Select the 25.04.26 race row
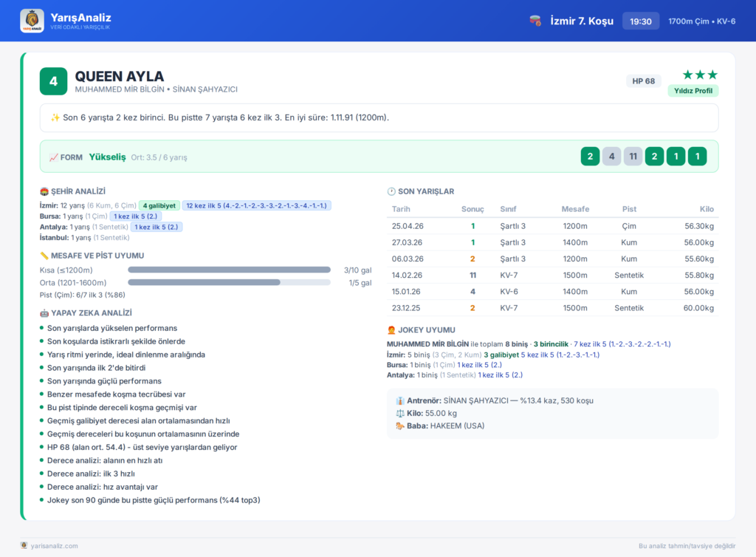 pyautogui.click(x=552, y=226)
